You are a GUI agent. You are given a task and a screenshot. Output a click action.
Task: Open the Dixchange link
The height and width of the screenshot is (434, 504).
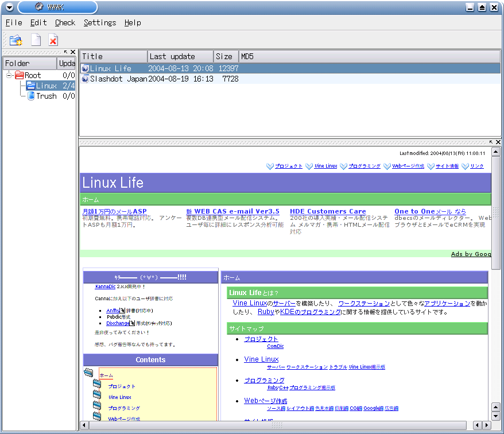(x=118, y=323)
